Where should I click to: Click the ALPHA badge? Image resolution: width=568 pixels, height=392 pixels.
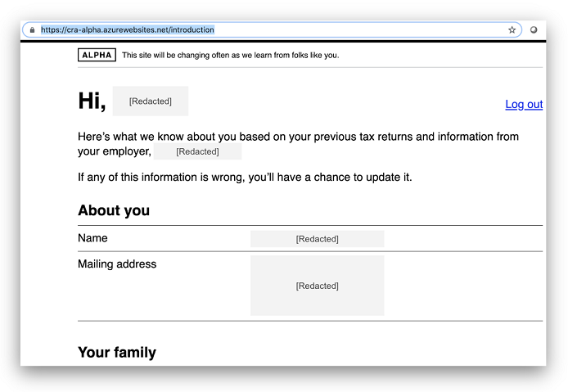point(97,55)
